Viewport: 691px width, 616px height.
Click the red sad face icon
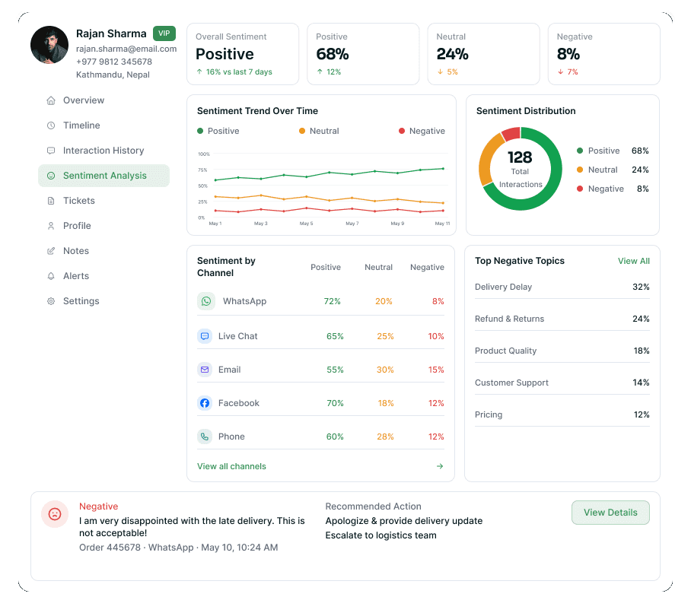pyautogui.click(x=55, y=514)
